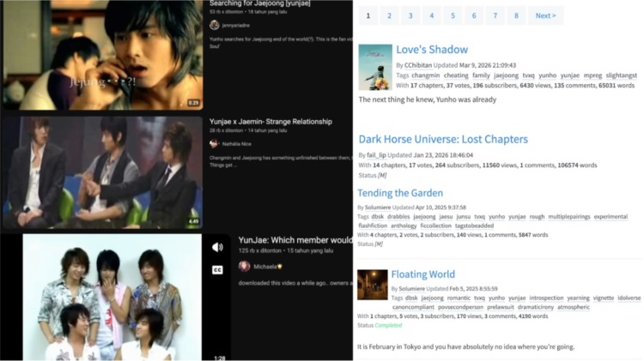Click the canoncompliant tag
Screen dimensions: 644x361
point(413,307)
